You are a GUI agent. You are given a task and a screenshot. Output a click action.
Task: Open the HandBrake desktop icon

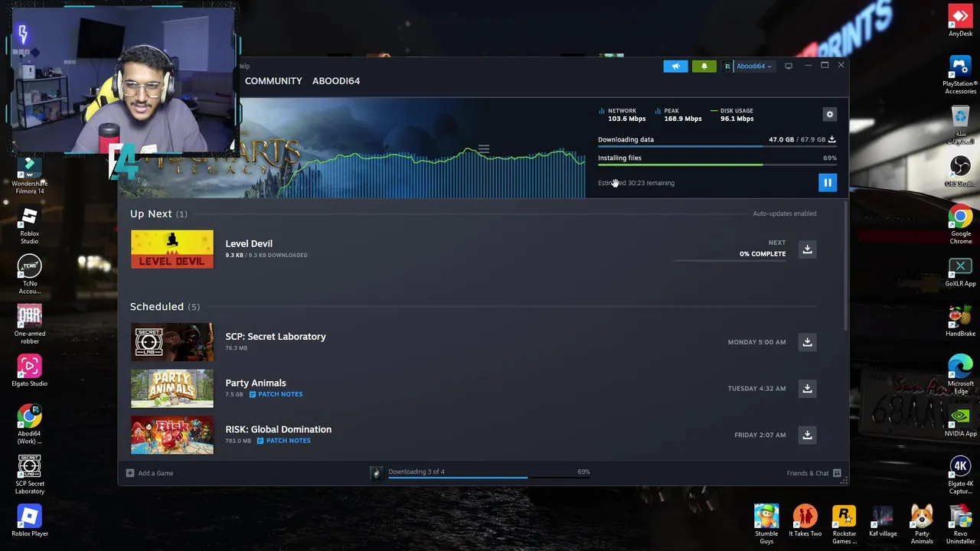point(960,321)
